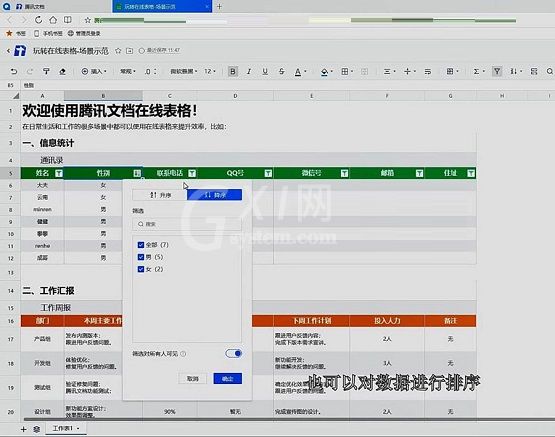The width and height of the screenshot is (555, 437).
Task: Click the fill color bucket icon
Action: pyautogui.click(x=324, y=72)
